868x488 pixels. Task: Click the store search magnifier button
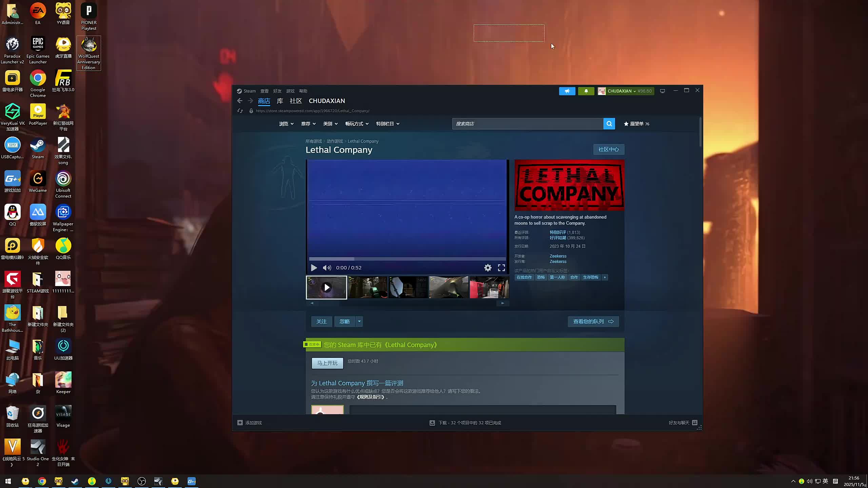click(x=609, y=124)
